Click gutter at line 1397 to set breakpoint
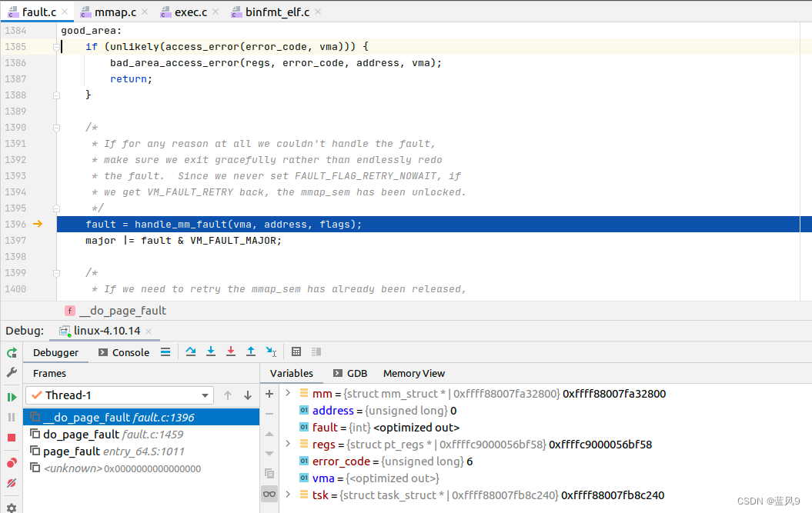Image resolution: width=812 pixels, height=513 pixels. coord(38,241)
